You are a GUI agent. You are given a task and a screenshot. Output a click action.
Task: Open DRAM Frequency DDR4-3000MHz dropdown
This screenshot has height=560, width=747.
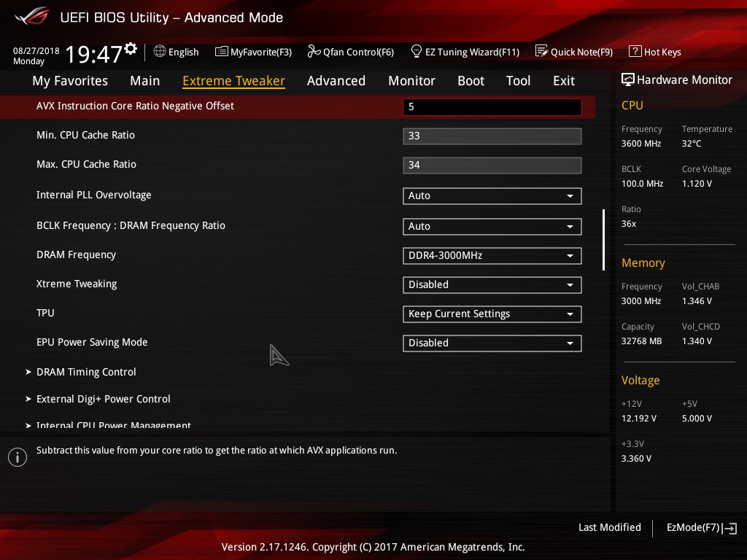pyautogui.click(x=492, y=256)
